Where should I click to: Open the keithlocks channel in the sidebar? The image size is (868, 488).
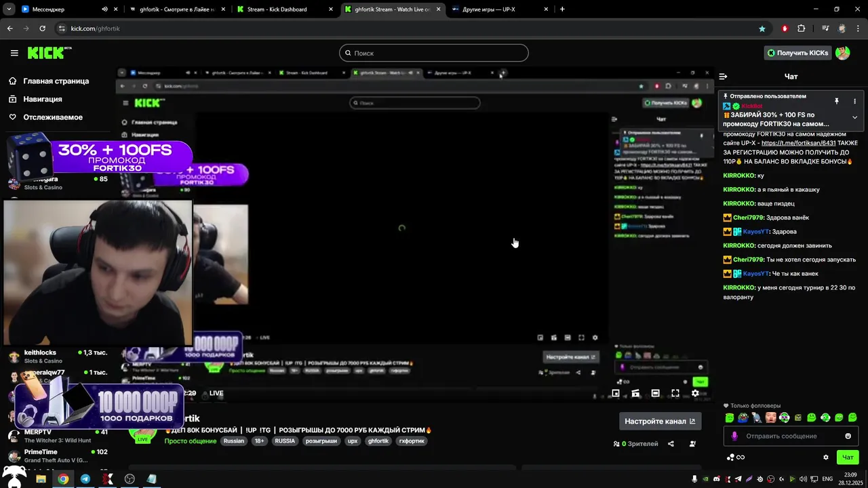tap(58, 357)
